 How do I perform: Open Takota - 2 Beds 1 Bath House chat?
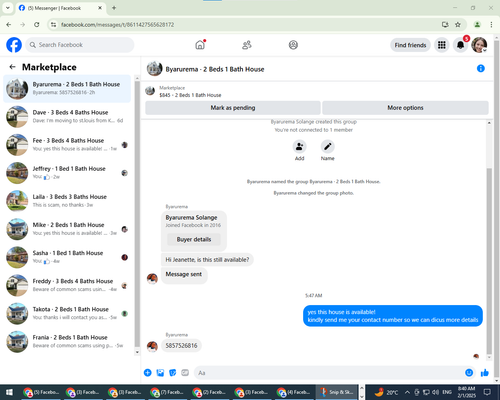point(67,313)
